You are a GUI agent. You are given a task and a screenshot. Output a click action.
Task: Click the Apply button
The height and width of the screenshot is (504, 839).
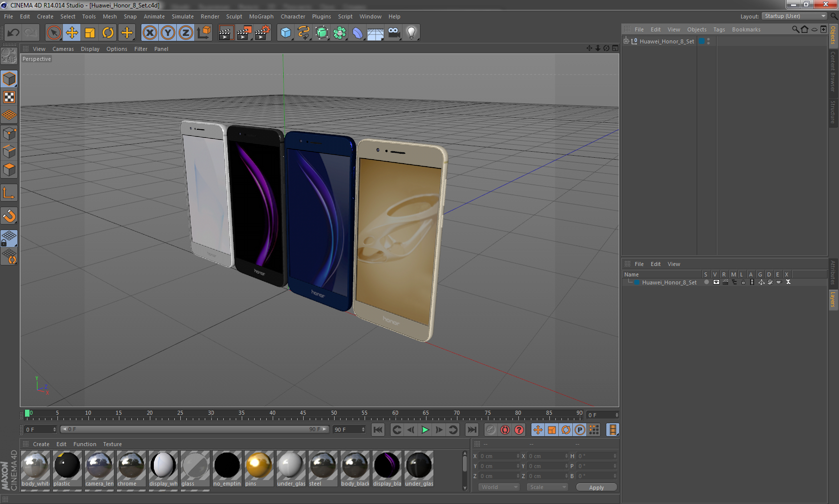pyautogui.click(x=596, y=488)
